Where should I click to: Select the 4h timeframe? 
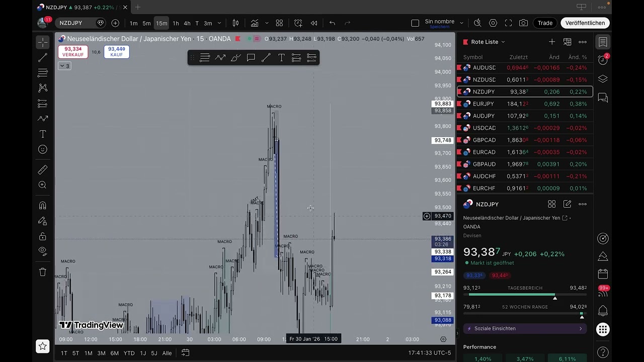coord(187,23)
